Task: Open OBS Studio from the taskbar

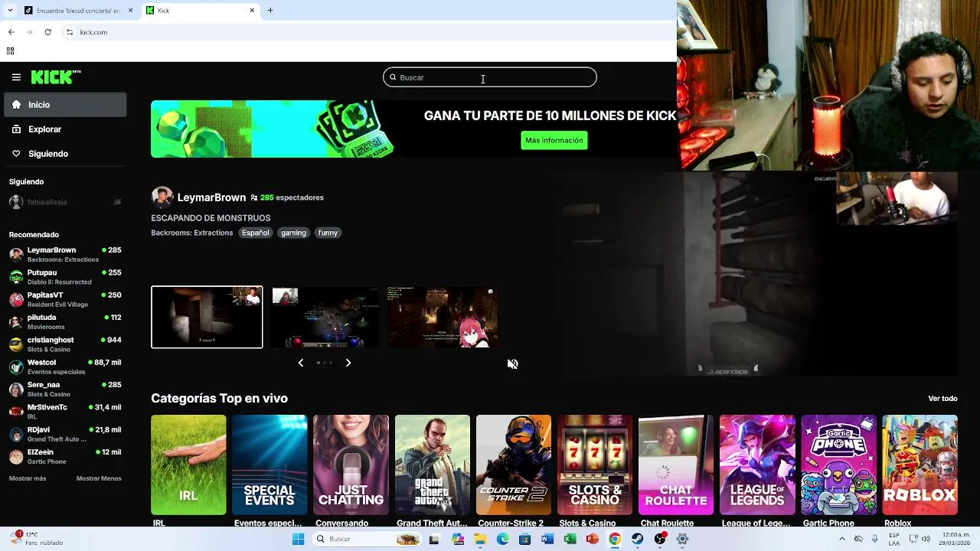Action: point(660,539)
